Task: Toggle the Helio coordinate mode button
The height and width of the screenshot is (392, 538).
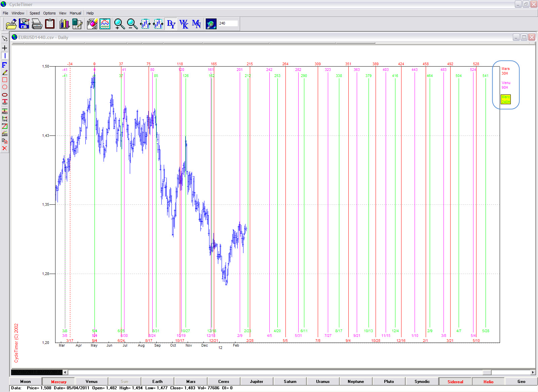Action: tap(488, 382)
